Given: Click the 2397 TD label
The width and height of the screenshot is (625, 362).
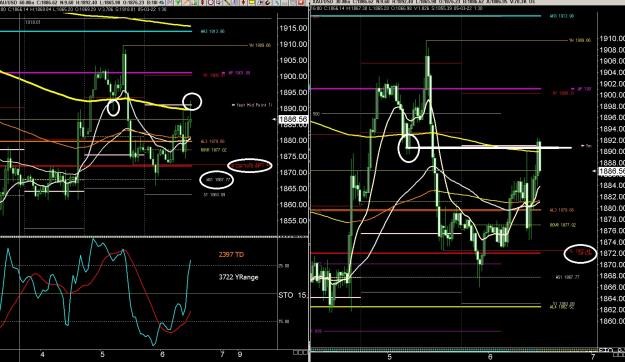Looking at the screenshot, I should tap(231, 254).
